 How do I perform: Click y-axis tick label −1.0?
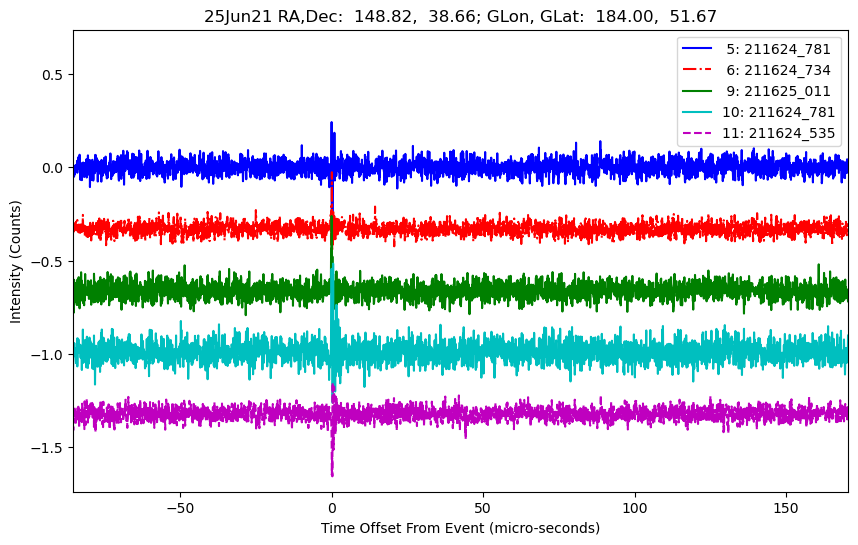(48, 355)
